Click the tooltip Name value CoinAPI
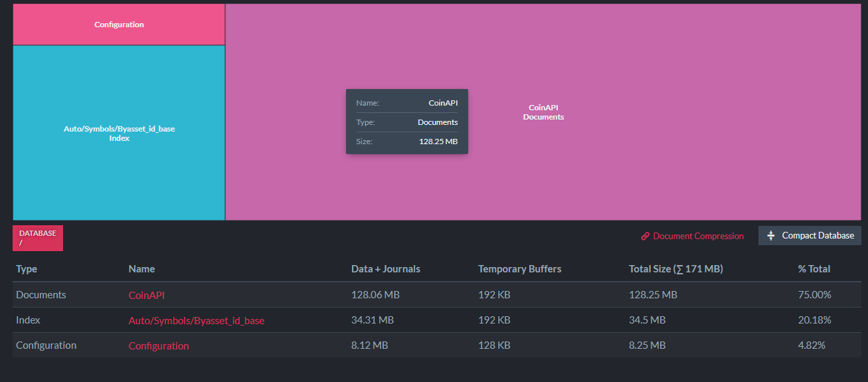Image resolution: width=868 pixels, height=382 pixels. (x=443, y=103)
